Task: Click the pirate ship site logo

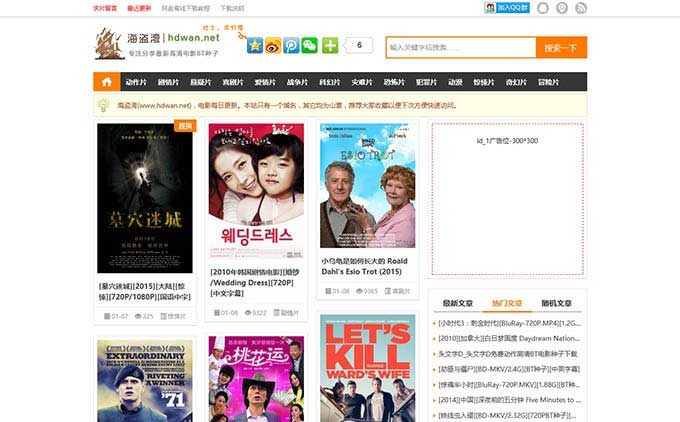Action: click(x=110, y=43)
